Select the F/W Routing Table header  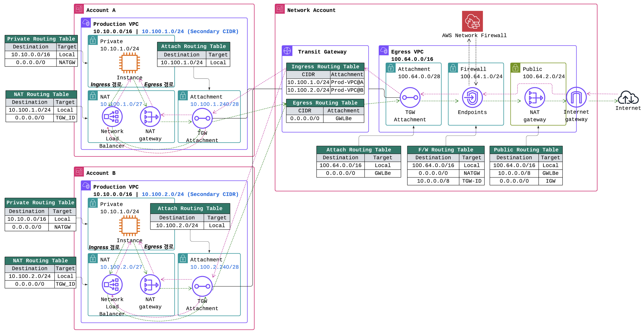[x=446, y=150]
